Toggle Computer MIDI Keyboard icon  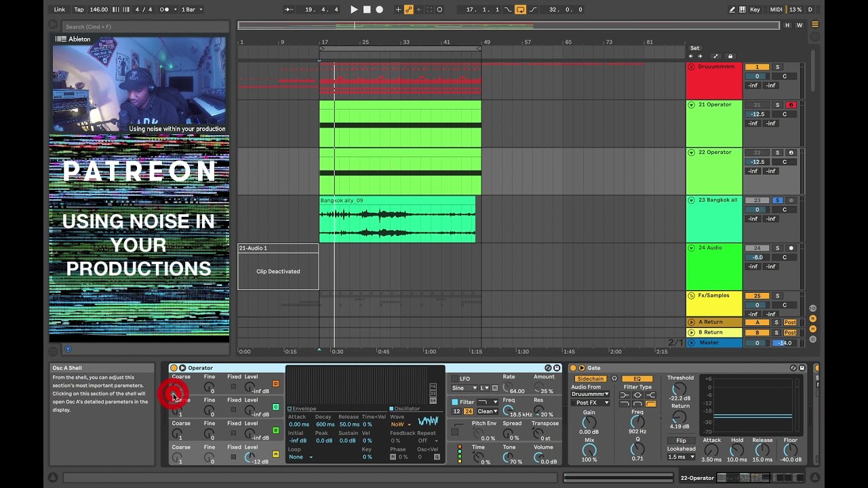pyautogui.click(x=743, y=9)
